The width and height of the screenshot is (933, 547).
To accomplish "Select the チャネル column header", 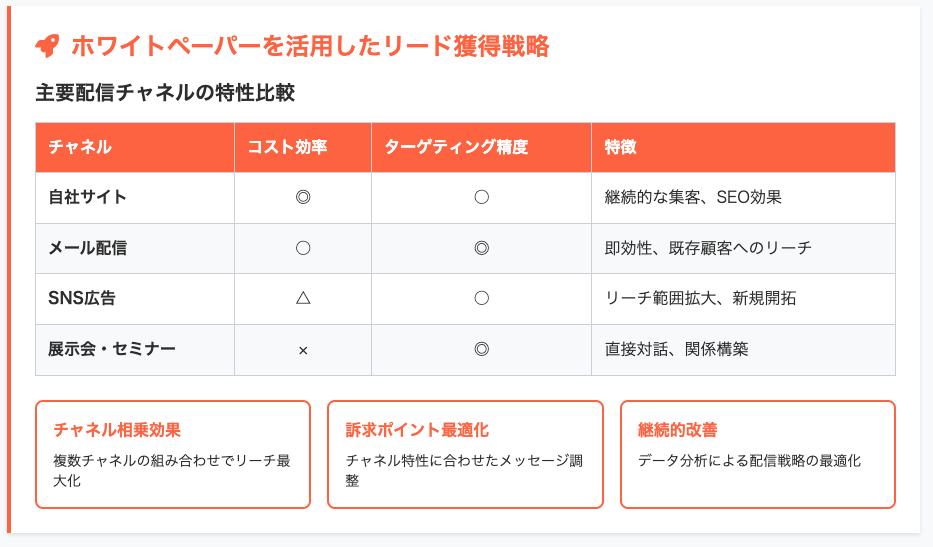I will [135, 147].
